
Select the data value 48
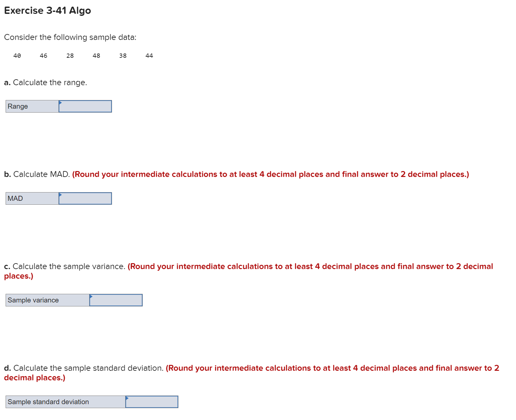click(96, 55)
